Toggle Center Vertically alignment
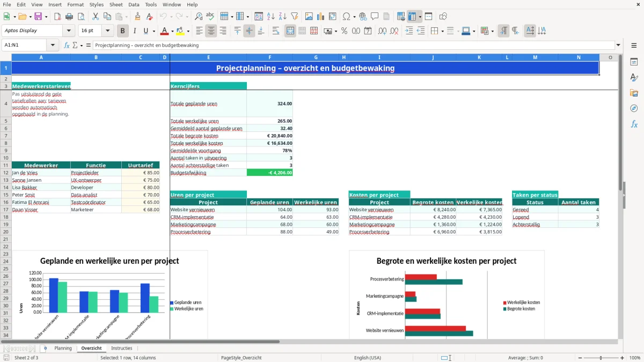This screenshot has height=362, width=644. [249, 31]
